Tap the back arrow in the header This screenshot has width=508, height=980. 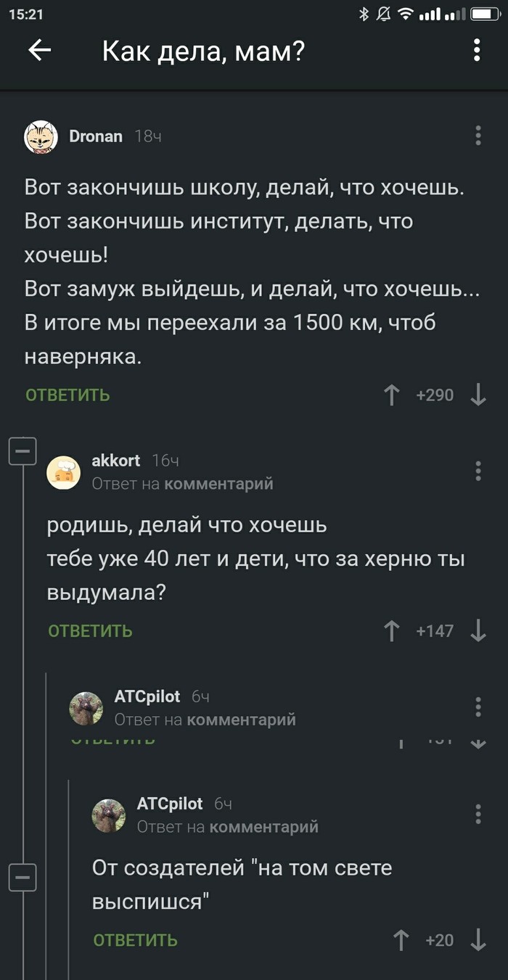pyautogui.click(x=41, y=51)
